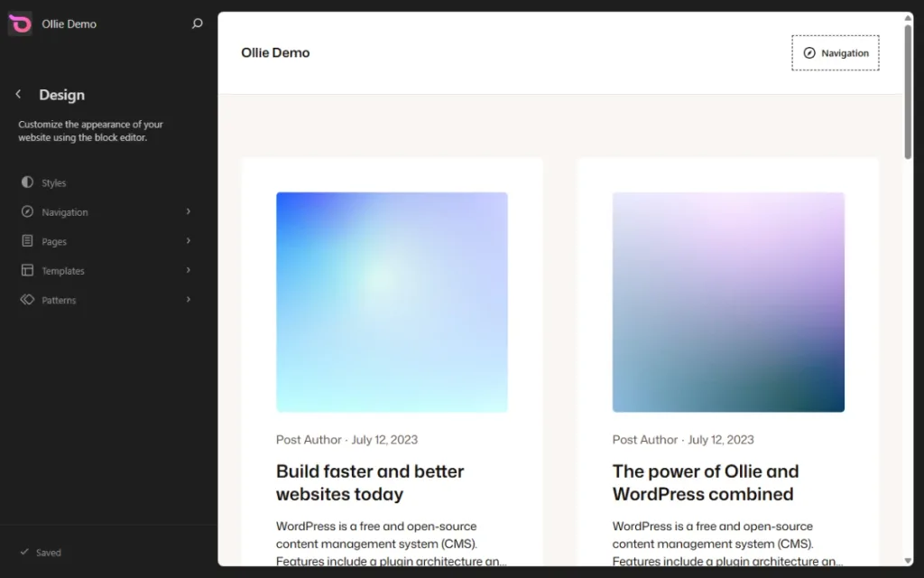924x578 pixels.
Task: Click the excerpt under 'Build faster' post
Action: 392,543
